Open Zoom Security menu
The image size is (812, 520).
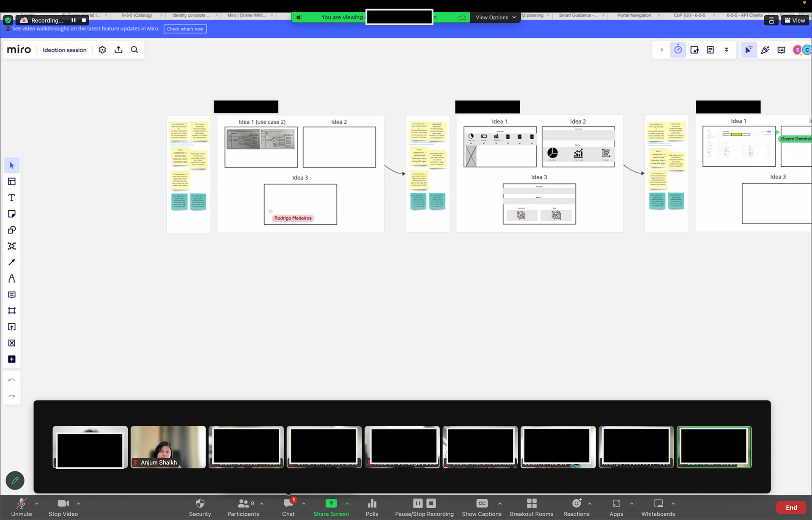200,507
